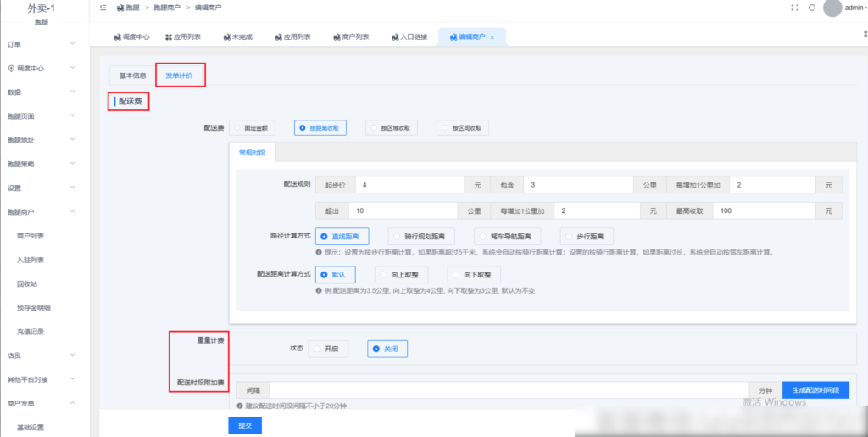Image resolution: width=868 pixels, height=437 pixels.
Task: Expand the 设置 sidebar menu
Action: point(44,188)
